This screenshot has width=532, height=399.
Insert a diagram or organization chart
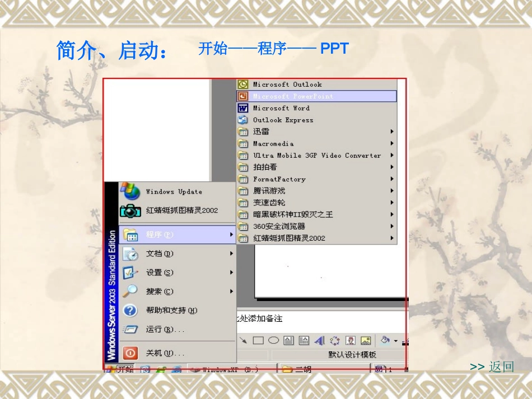coord(335,340)
